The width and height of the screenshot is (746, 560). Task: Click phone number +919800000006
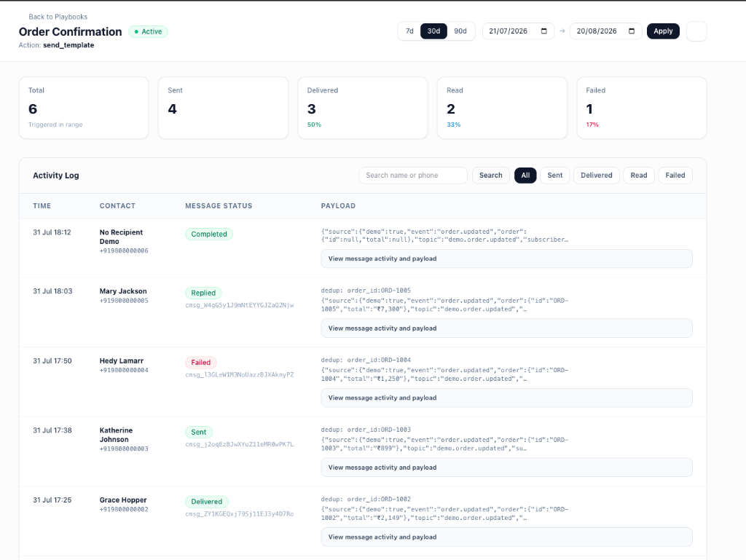124,251
